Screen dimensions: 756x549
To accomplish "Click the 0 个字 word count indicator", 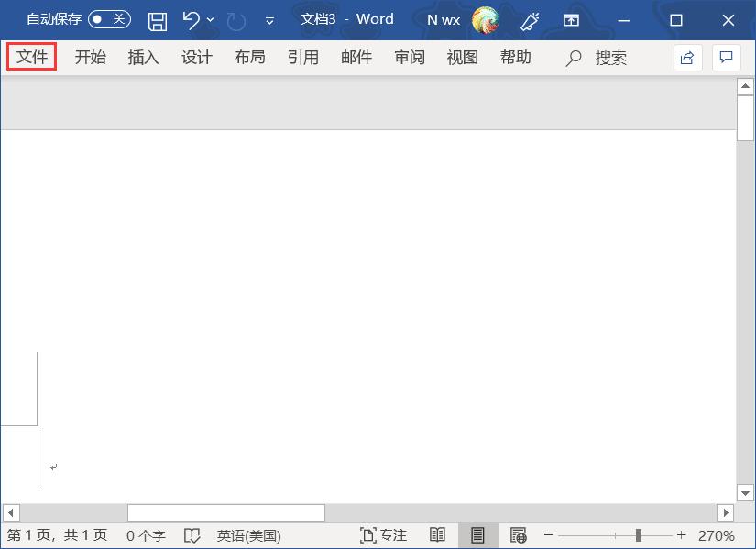I will (145, 534).
